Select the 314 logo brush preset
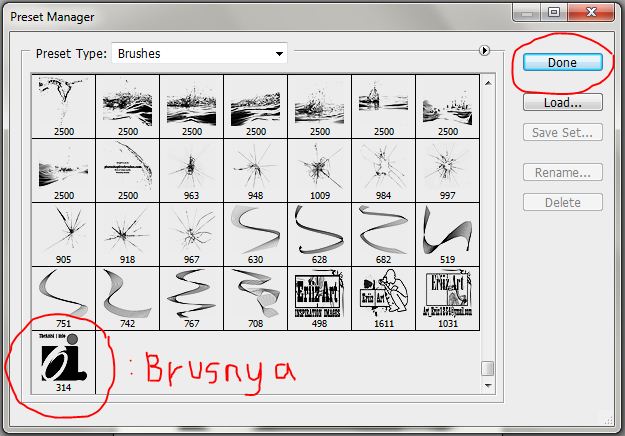 63,363
